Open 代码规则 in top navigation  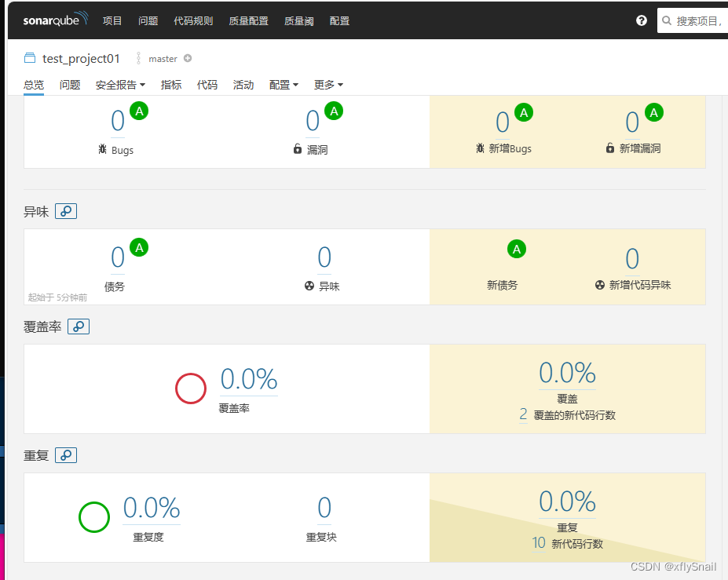pyautogui.click(x=193, y=21)
